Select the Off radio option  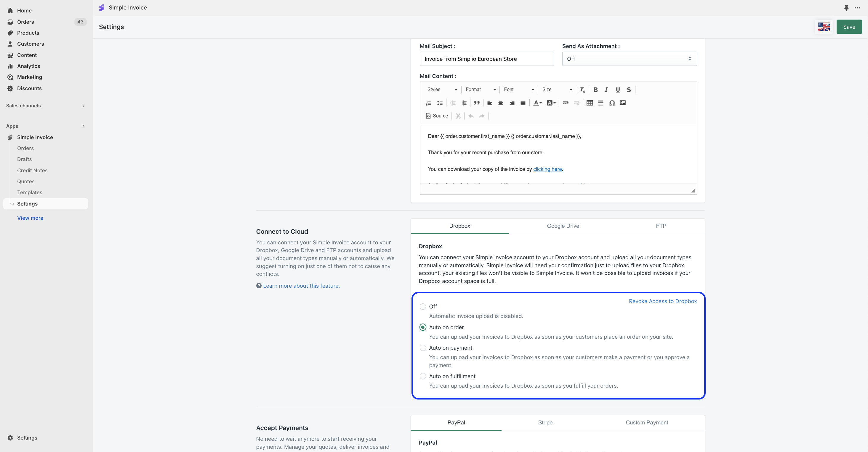(422, 307)
